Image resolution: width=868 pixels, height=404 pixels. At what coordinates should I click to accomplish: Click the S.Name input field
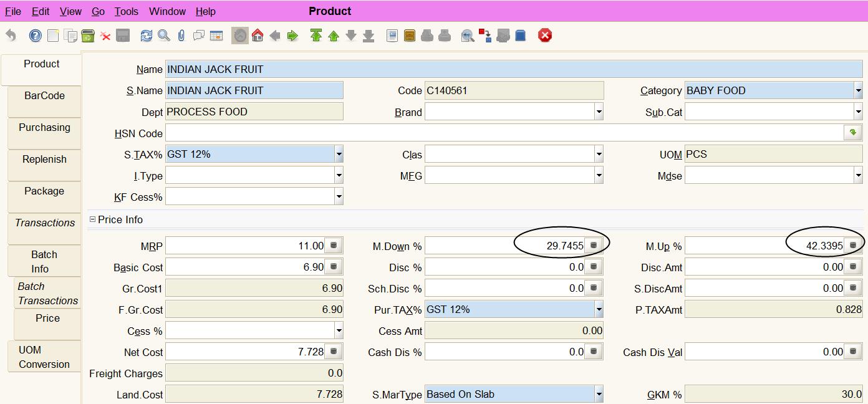[x=254, y=90]
